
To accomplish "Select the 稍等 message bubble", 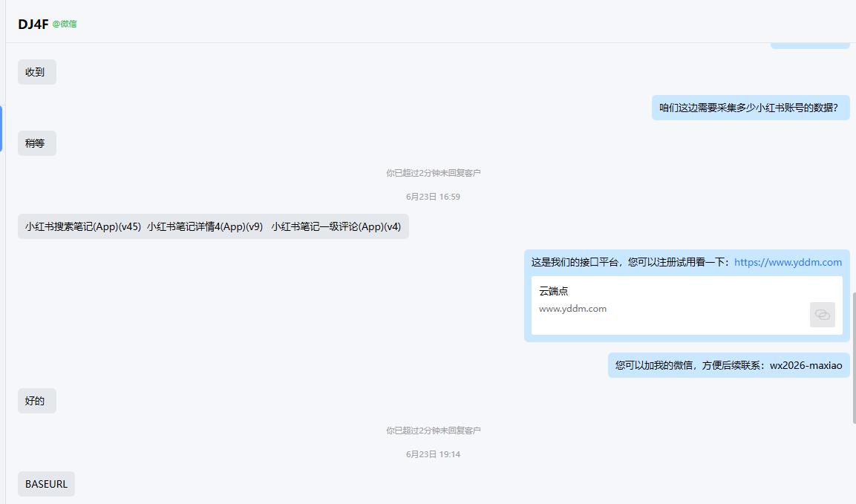I will pos(37,143).
